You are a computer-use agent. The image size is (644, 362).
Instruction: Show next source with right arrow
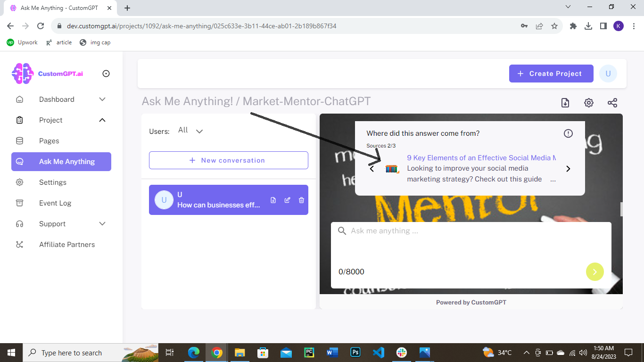[x=568, y=169]
